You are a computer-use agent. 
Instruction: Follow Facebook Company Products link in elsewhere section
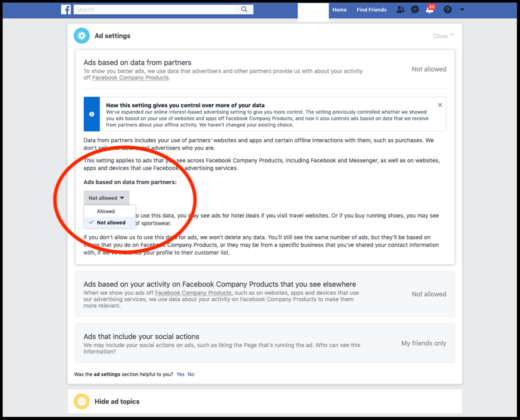(193, 293)
